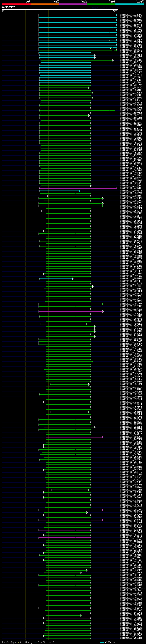Click label UniRef100_A9SGN8

pos(131,60)
